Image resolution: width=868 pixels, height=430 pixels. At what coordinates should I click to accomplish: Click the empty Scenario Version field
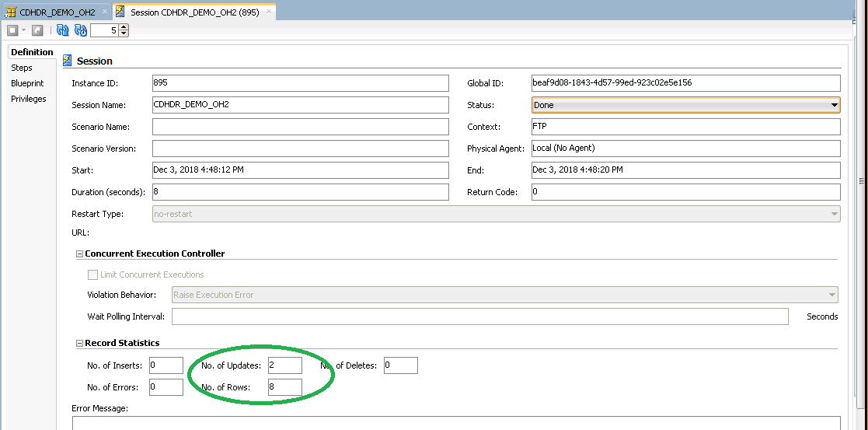point(301,149)
